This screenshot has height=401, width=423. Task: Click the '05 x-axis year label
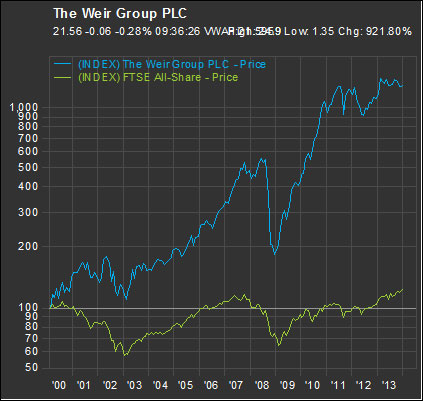point(185,386)
